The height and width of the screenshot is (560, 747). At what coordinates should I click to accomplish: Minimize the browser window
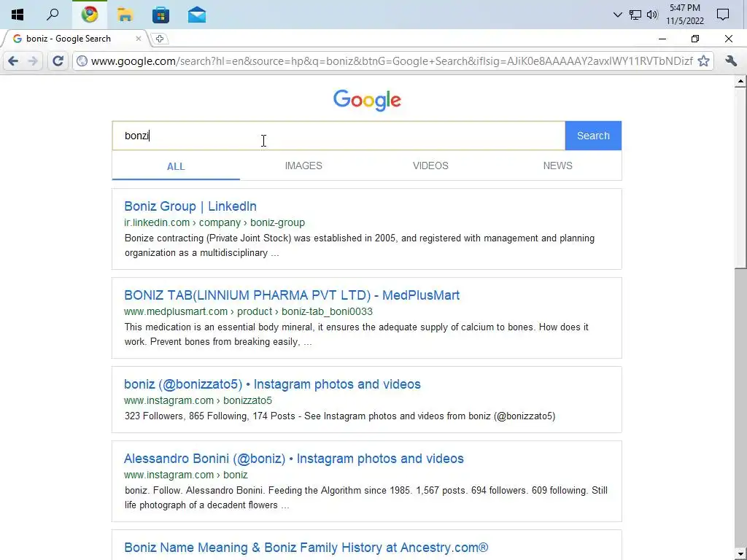coord(662,39)
